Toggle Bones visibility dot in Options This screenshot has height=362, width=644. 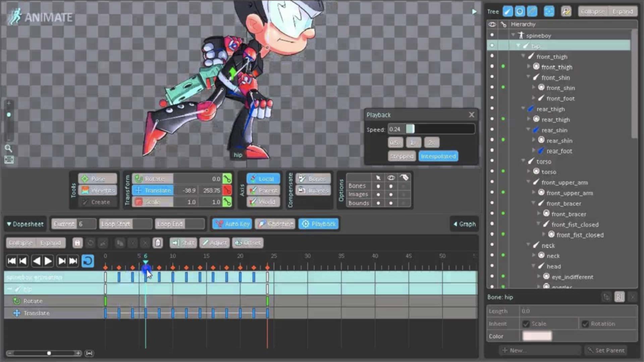(x=391, y=186)
